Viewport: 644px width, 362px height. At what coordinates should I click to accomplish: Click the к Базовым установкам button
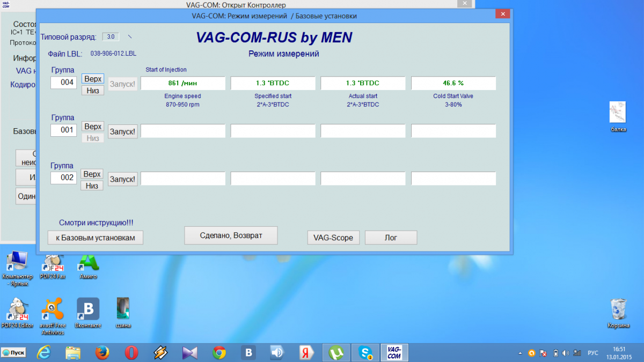tap(96, 237)
